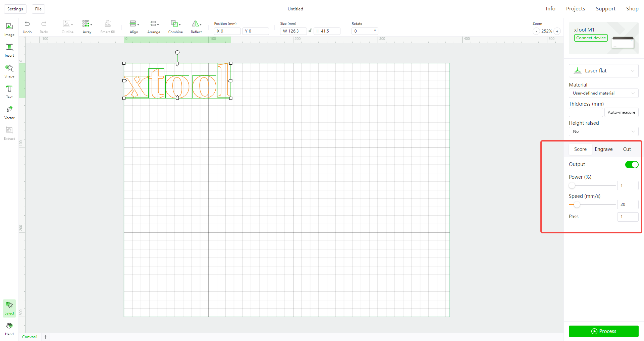Open the Settings menu

pos(15,9)
